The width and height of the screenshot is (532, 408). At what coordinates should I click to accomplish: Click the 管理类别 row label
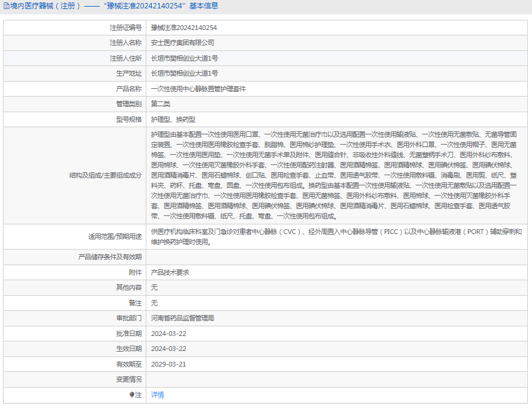(129, 104)
